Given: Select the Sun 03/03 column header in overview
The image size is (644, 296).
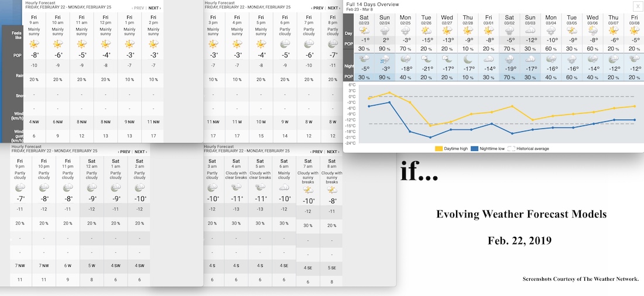Looking at the screenshot, I should point(530,20).
